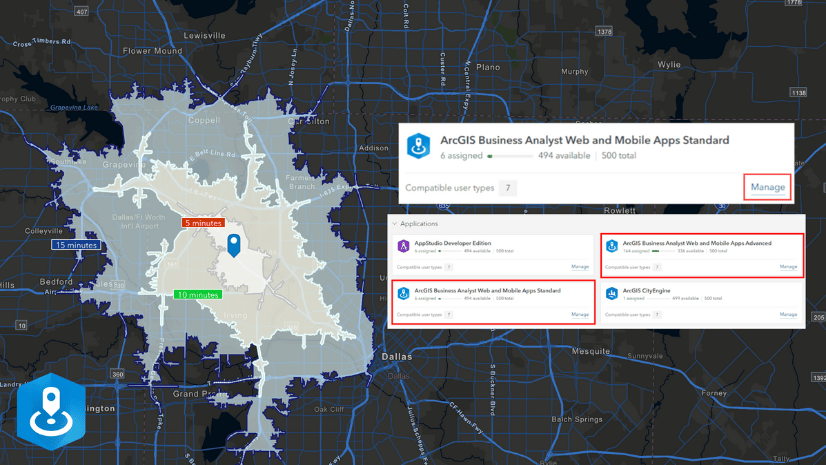The height and width of the screenshot is (465, 826).
Task: Click the Business Analyst hexagon logo at bottom left
Action: (x=51, y=412)
